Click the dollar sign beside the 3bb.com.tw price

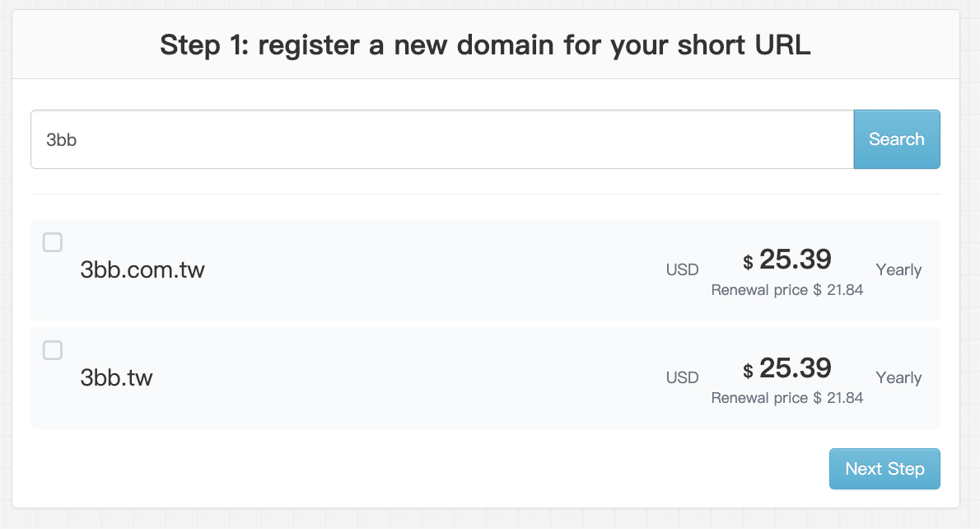click(x=748, y=263)
